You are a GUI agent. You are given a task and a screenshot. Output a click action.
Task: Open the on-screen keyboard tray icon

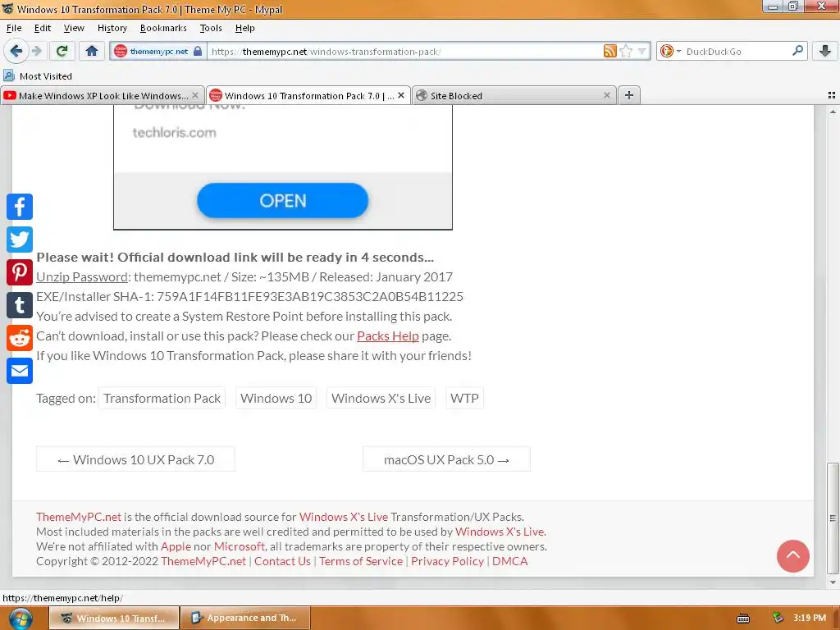[x=743, y=619]
